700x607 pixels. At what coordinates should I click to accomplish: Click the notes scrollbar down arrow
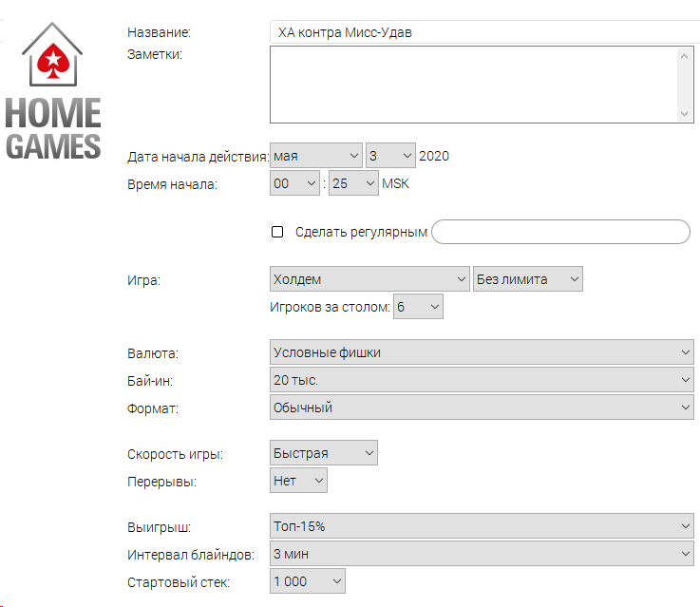pyautogui.click(x=684, y=113)
